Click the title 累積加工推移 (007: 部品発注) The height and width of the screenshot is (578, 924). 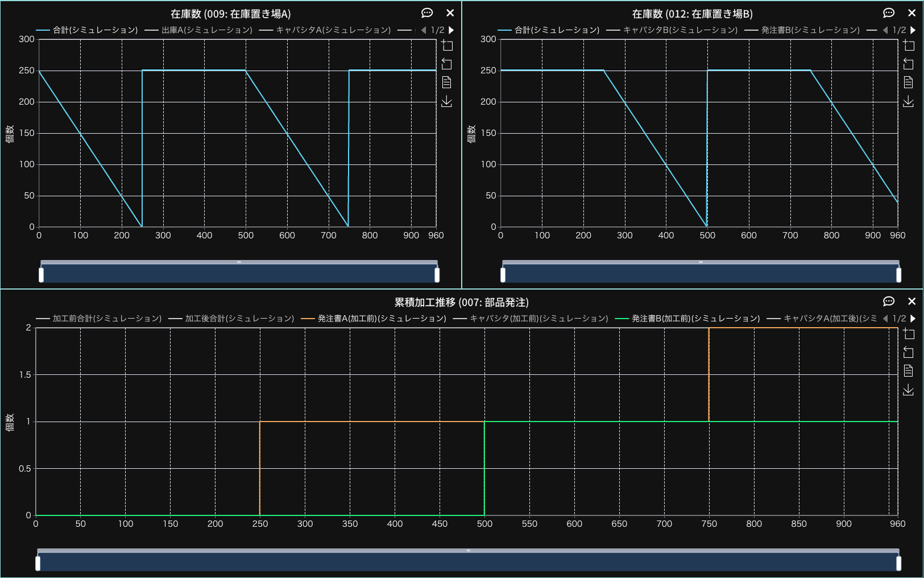point(462,302)
